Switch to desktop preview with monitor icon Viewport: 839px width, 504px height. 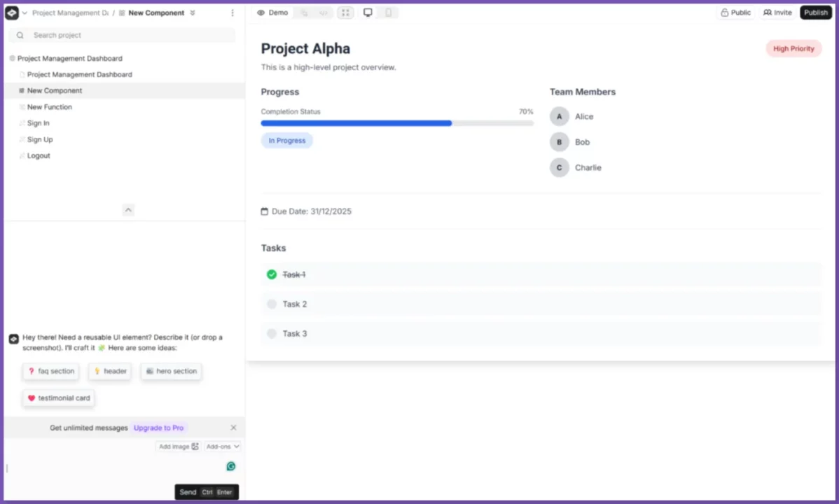[368, 12]
